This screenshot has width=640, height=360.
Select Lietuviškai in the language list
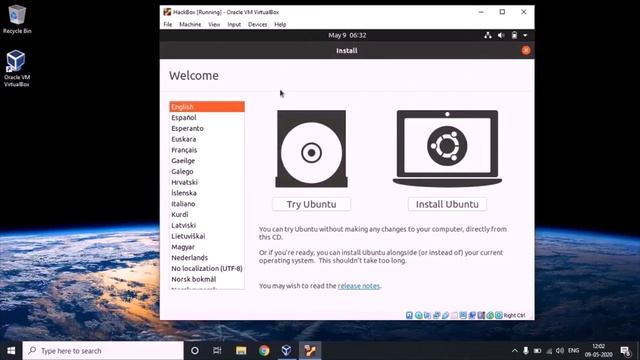click(x=207, y=236)
